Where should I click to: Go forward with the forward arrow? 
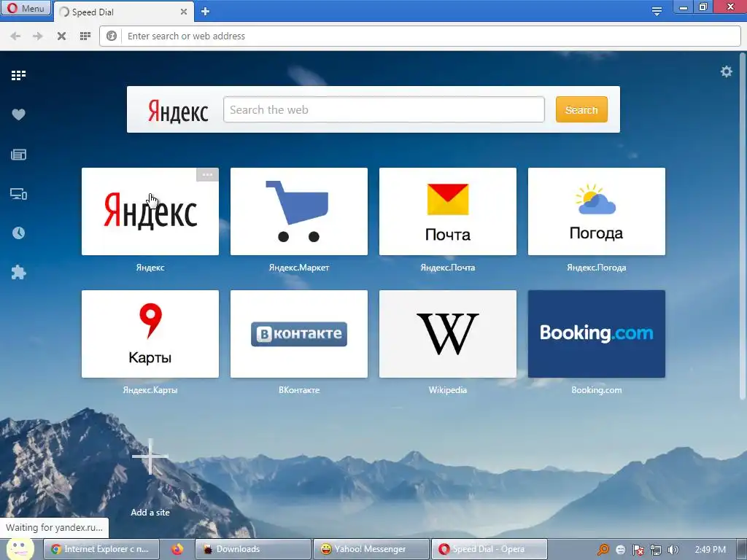[x=38, y=36]
